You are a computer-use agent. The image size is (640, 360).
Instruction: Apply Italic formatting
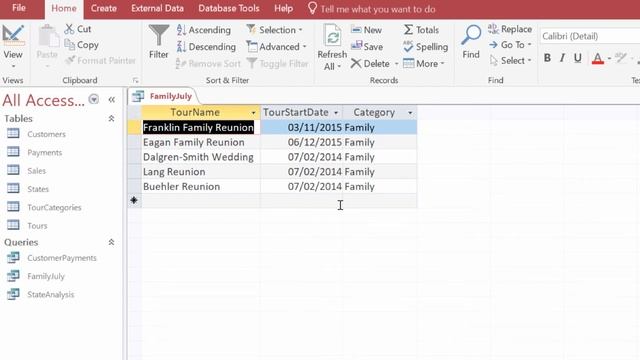[x=562, y=58]
